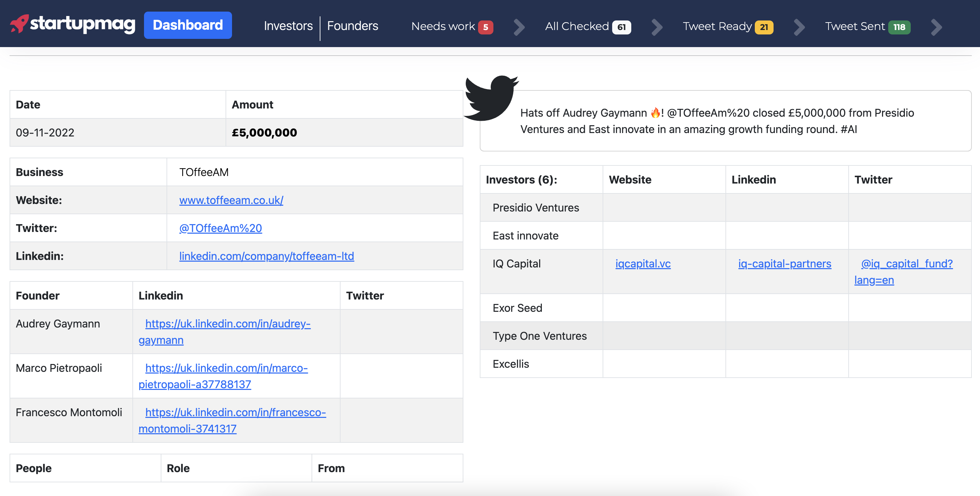Go to the Founders page
The height and width of the screenshot is (496, 980).
point(352,26)
